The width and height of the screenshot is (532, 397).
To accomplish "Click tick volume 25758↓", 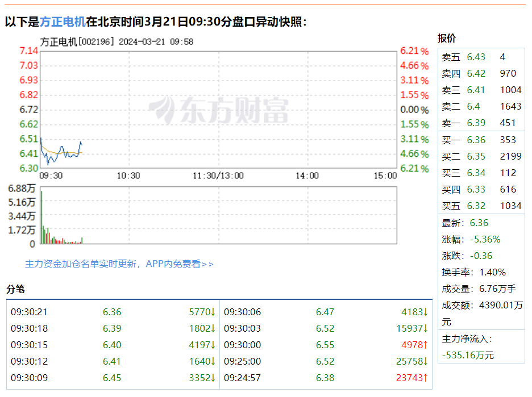I will coord(412,361).
